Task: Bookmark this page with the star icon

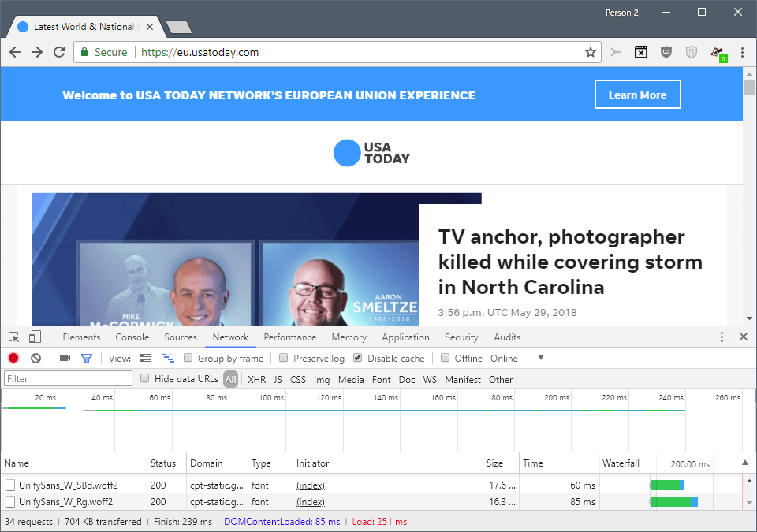Action: click(x=590, y=52)
